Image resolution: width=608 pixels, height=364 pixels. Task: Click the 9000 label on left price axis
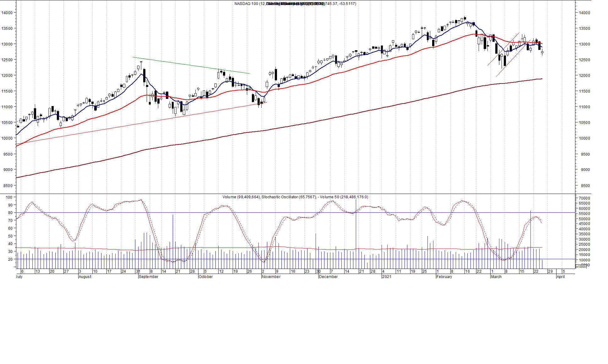pos(8,170)
